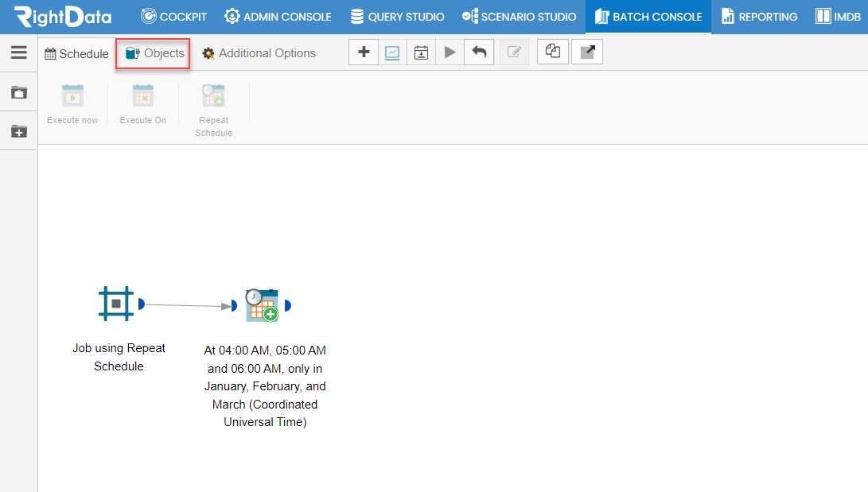Click the edit pencil toolbar icon
Viewport: 868px width, 492px height.
click(514, 52)
